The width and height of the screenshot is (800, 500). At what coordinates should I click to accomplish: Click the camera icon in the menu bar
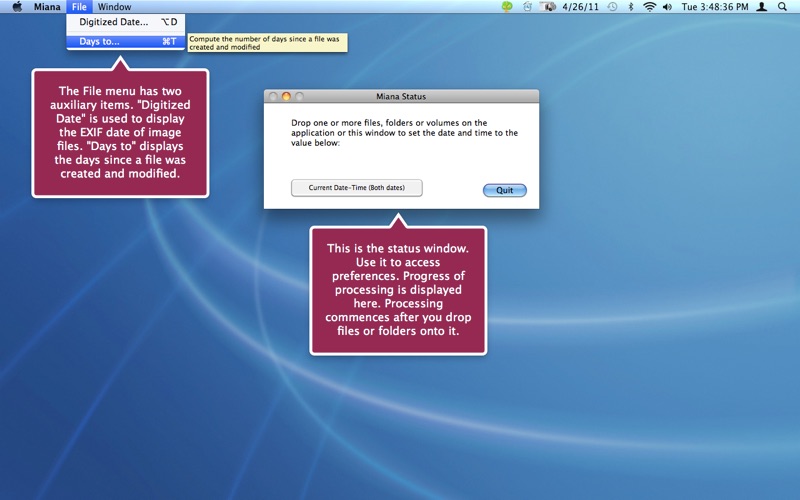coord(547,7)
